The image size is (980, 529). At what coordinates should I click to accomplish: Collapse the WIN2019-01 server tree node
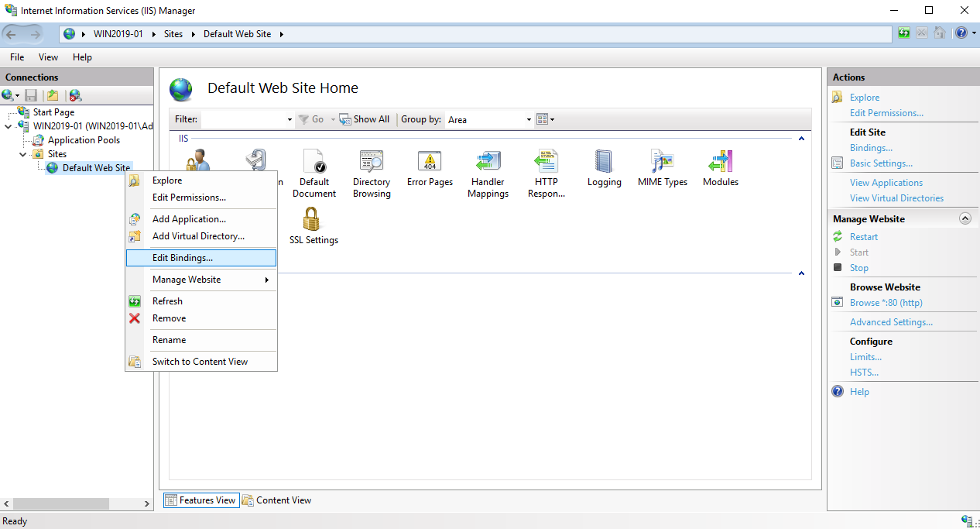8,126
